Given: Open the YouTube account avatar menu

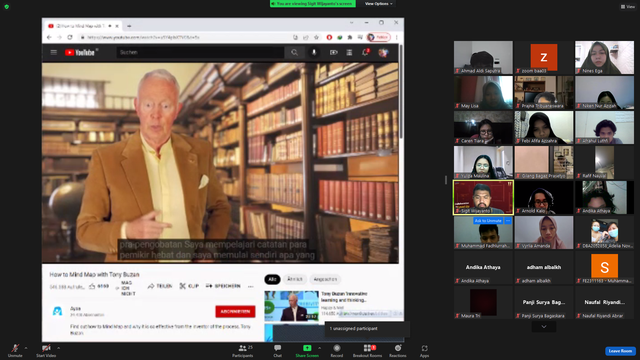Looking at the screenshot, I should point(383,52).
